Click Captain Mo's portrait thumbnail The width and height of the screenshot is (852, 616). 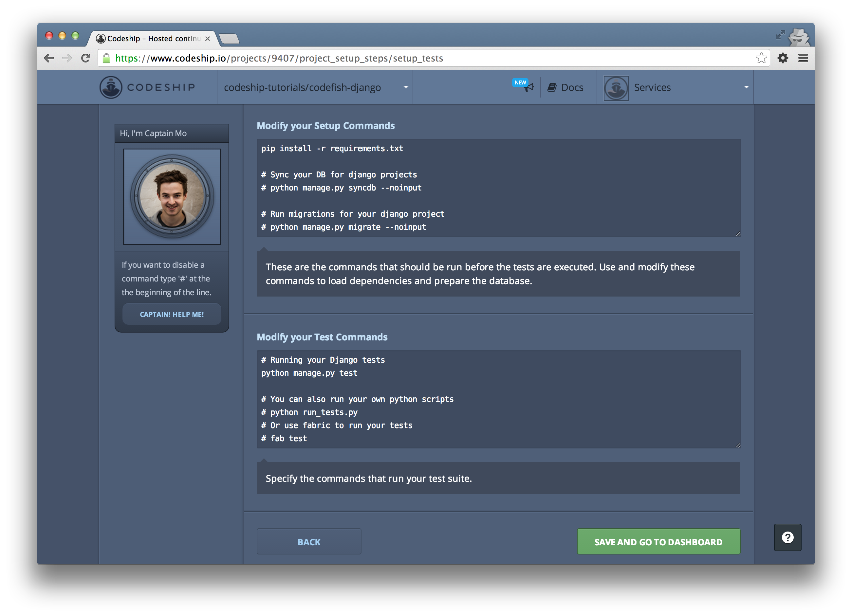[172, 196]
